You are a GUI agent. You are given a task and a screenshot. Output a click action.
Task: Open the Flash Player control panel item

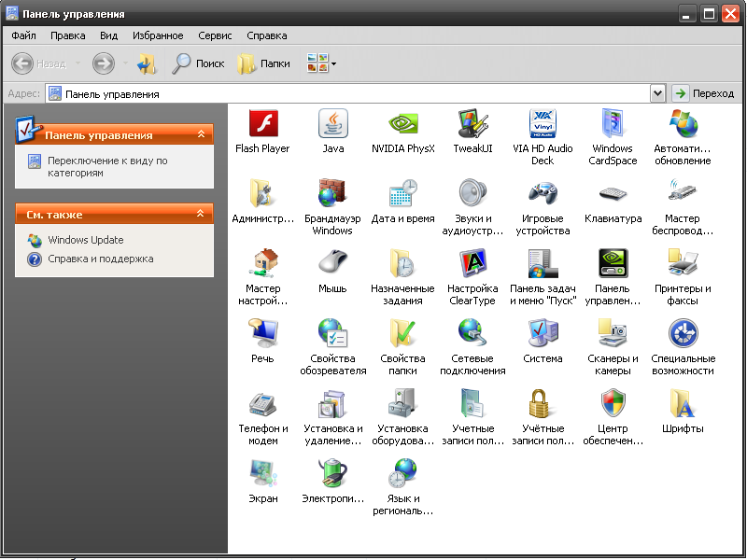tap(262, 131)
